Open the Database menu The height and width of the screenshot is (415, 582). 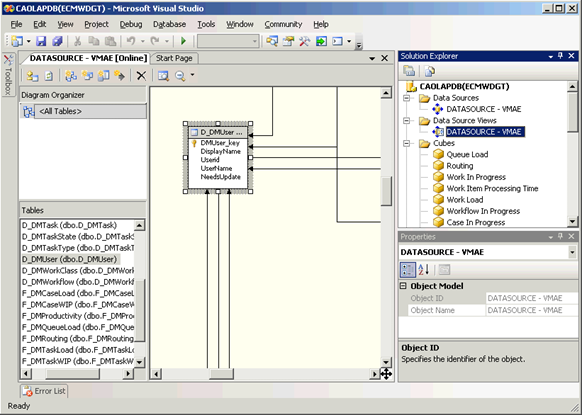tap(170, 24)
